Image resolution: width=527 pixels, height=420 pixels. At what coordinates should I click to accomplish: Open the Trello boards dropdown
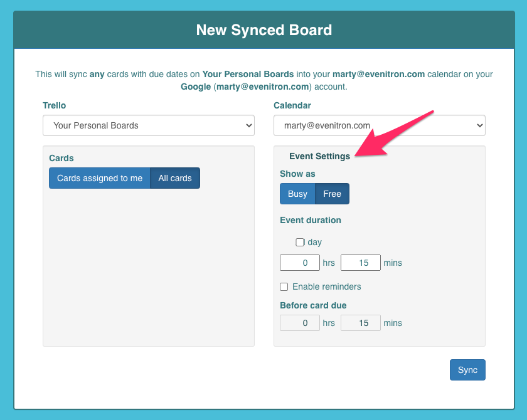tap(149, 125)
